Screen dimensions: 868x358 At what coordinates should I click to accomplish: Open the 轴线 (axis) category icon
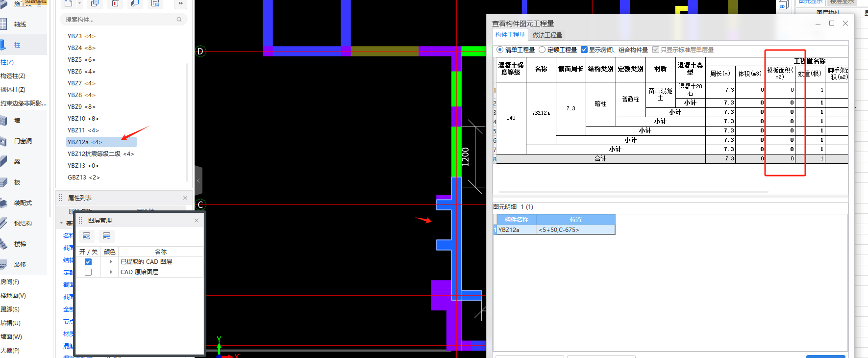pyautogui.click(x=4, y=24)
